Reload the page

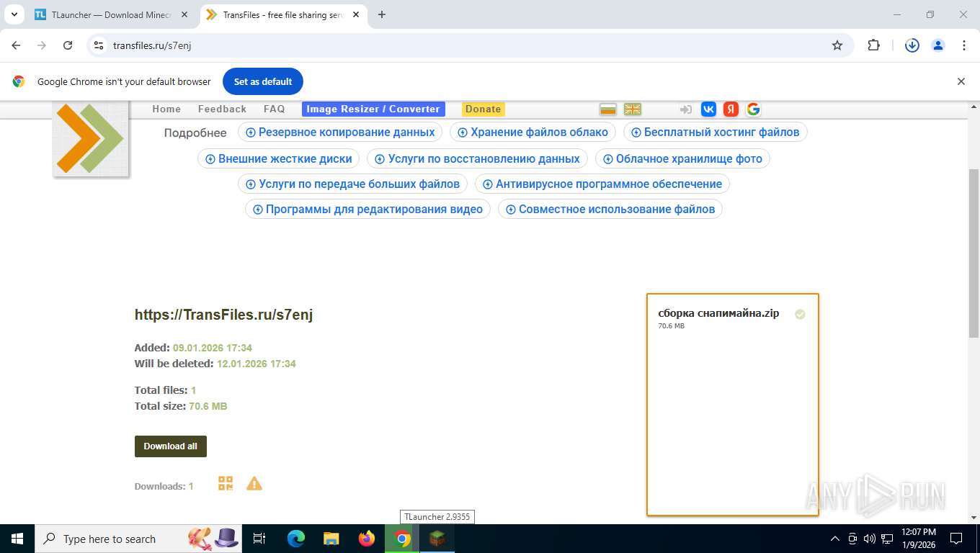68,45
